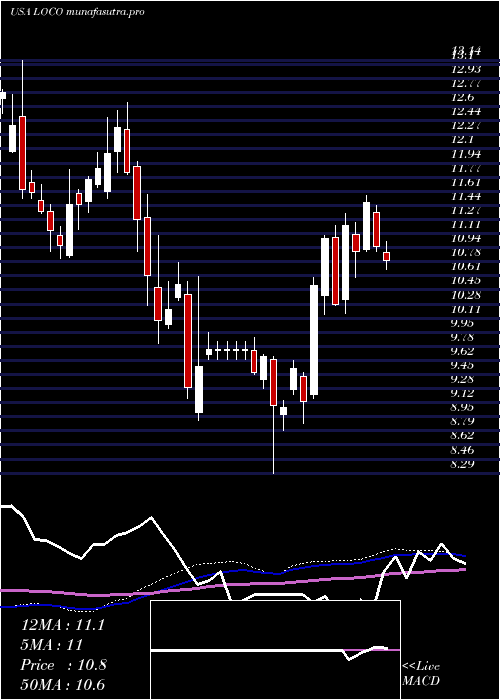Click the 10.78 price level label
The width and height of the screenshot is (500, 700).
pyautogui.click(x=466, y=252)
